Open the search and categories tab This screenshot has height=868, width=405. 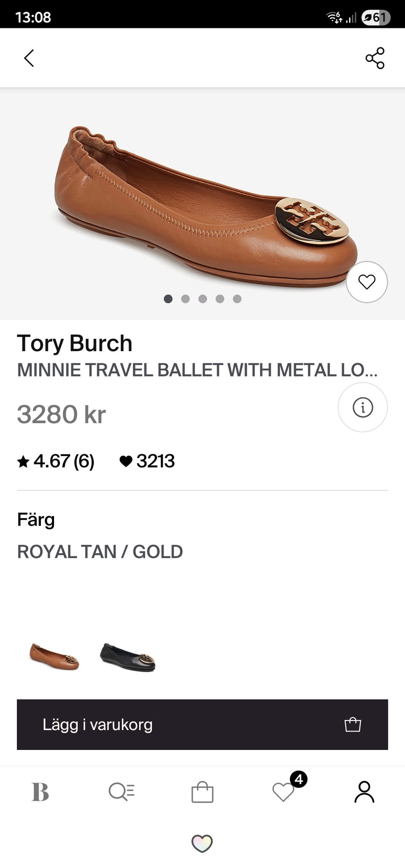click(121, 792)
